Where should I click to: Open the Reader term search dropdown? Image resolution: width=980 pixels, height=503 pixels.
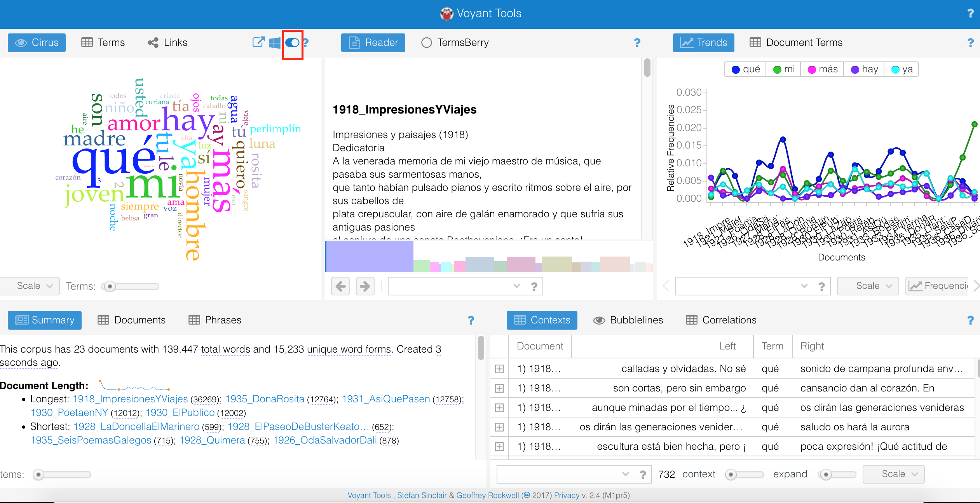click(x=516, y=286)
